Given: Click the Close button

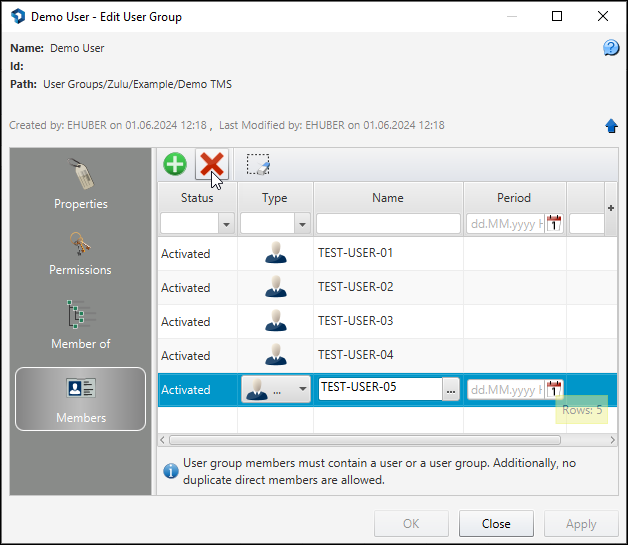Looking at the screenshot, I should click(496, 524).
